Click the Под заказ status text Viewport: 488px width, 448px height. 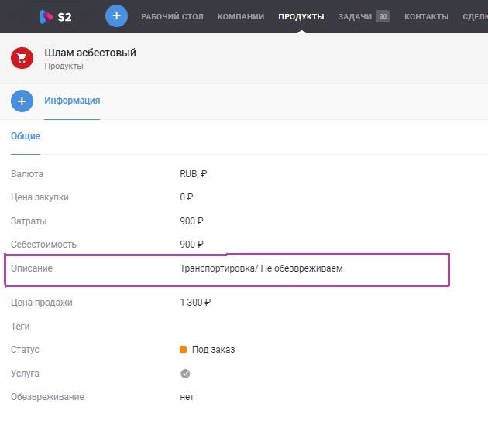click(x=214, y=350)
